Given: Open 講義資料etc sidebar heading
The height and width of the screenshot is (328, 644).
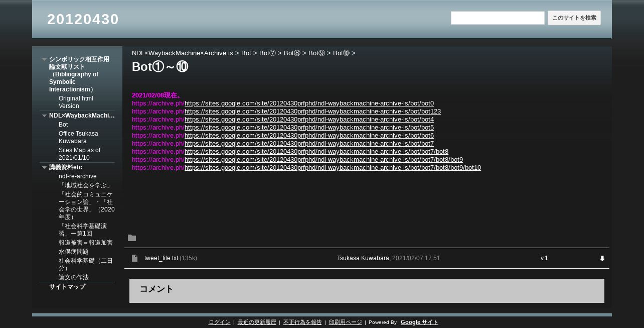Looking at the screenshot, I should coord(66,167).
